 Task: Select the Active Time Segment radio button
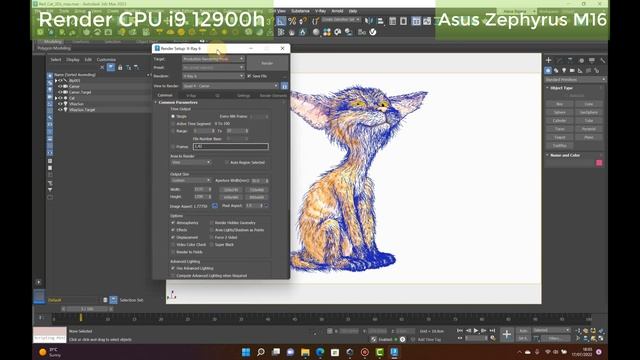coord(173,124)
